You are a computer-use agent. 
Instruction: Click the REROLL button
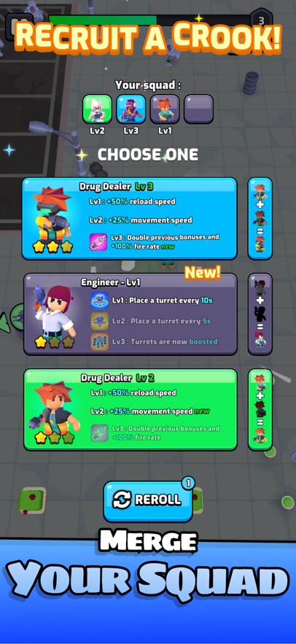148,500
